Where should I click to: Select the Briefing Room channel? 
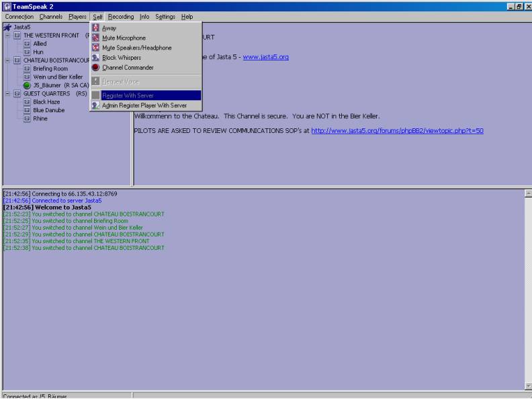point(47,69)
